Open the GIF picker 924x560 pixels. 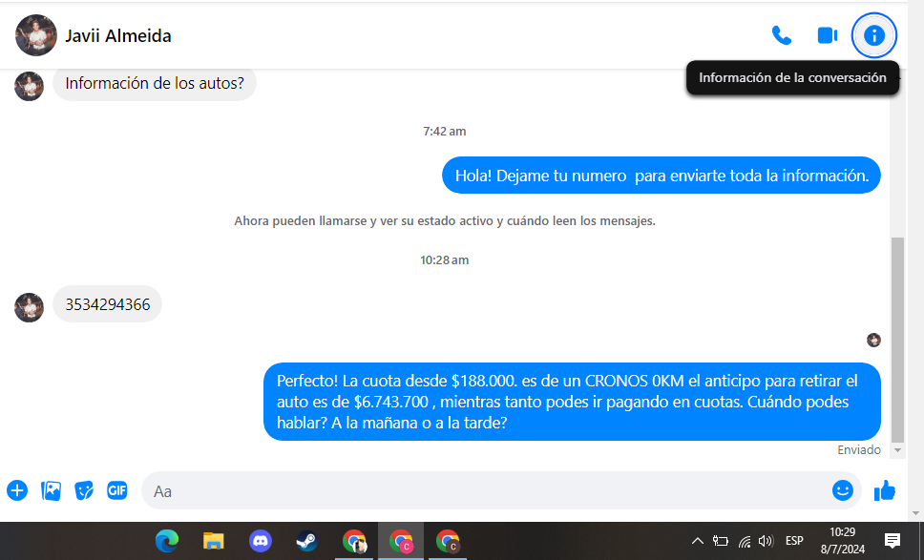pyautogui.click(x=117, y=490)
